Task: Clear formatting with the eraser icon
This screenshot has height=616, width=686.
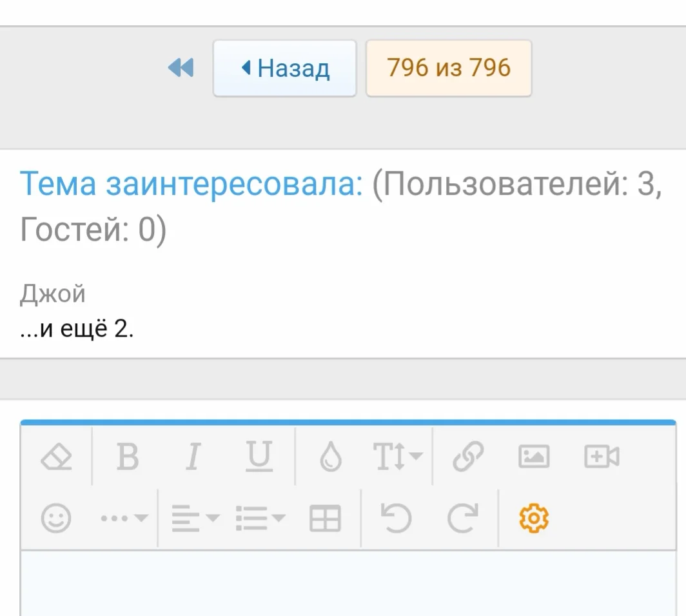Action: 58,457
